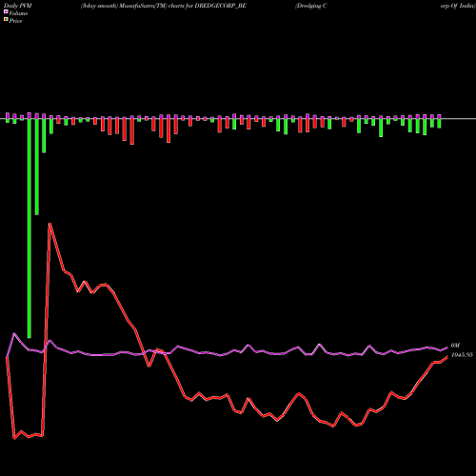This screenshot has height=476, width=476.
Task: Click the '0M' volume value label
Action: coord(455,346)
